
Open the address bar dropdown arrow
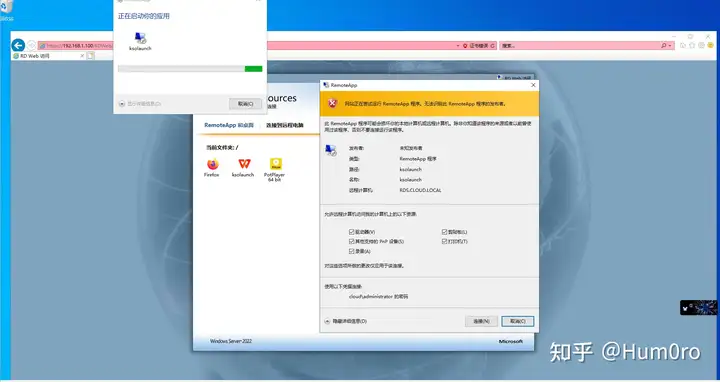[x=458, y=45]
